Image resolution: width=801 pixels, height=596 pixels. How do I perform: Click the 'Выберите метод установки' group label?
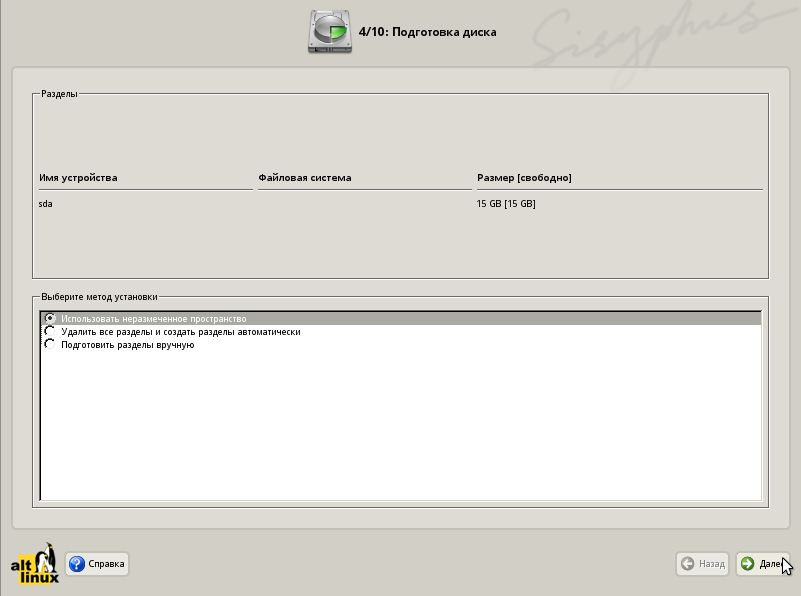99,297
